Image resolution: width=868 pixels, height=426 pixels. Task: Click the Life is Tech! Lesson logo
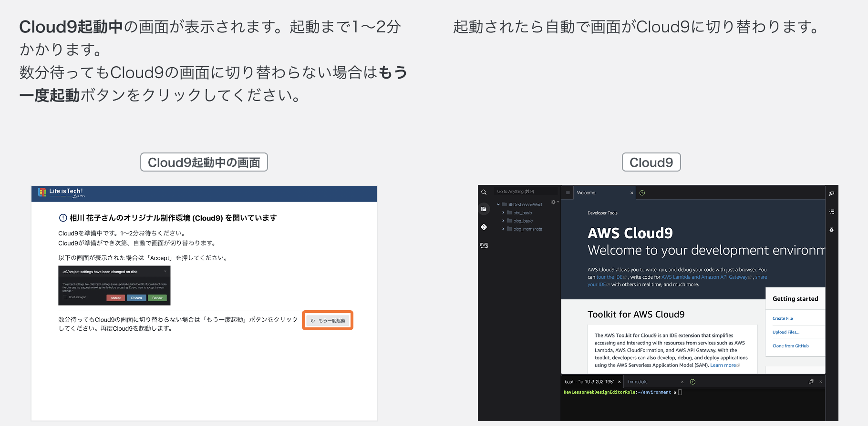[62, 193]
